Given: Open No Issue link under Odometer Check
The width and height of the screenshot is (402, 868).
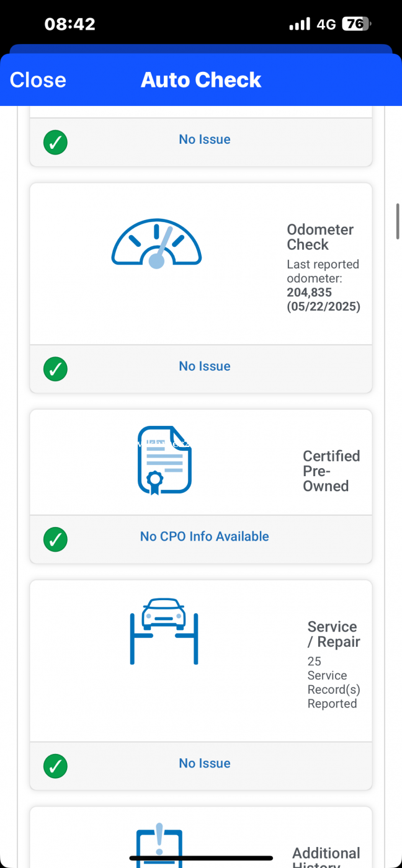Looking at the screenshot, I should click(x=205, y=366).
